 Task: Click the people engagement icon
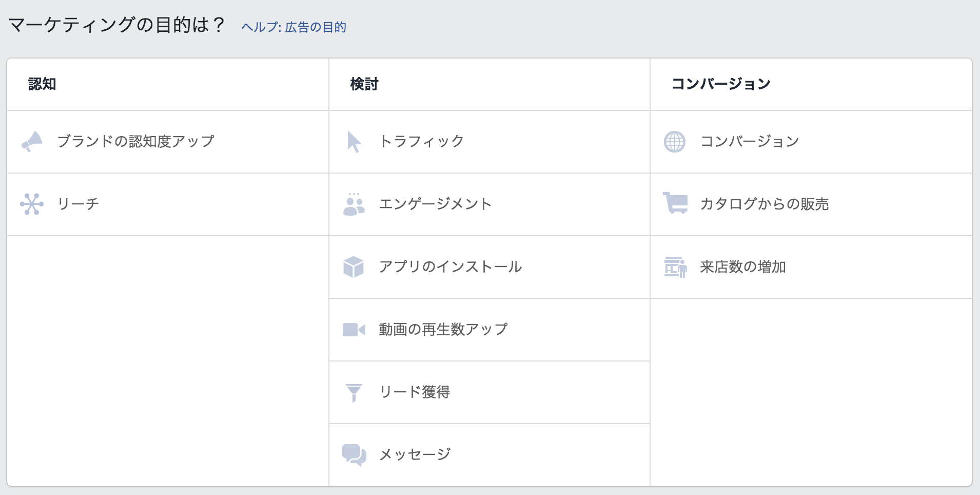coord(354,204)
